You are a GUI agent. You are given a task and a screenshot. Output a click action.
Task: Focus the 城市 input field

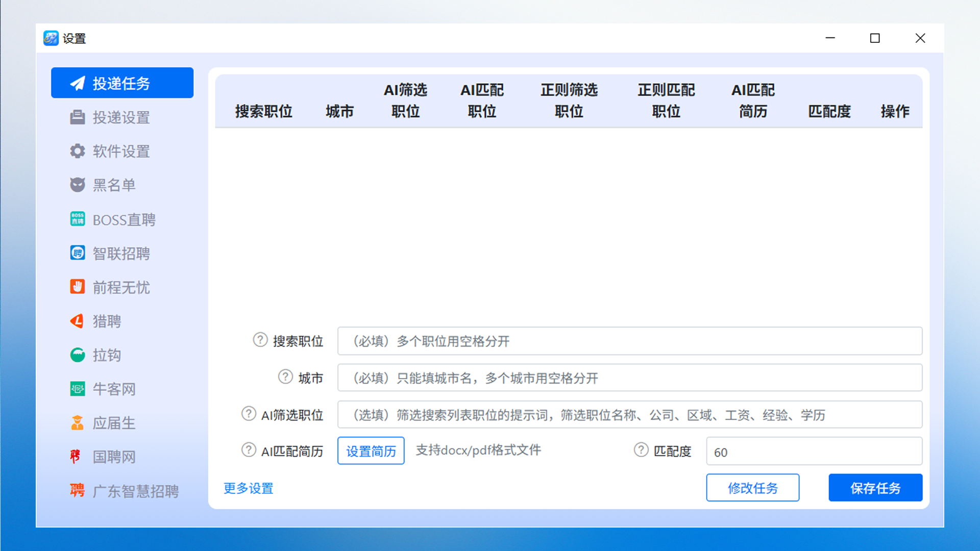point(629,378)
